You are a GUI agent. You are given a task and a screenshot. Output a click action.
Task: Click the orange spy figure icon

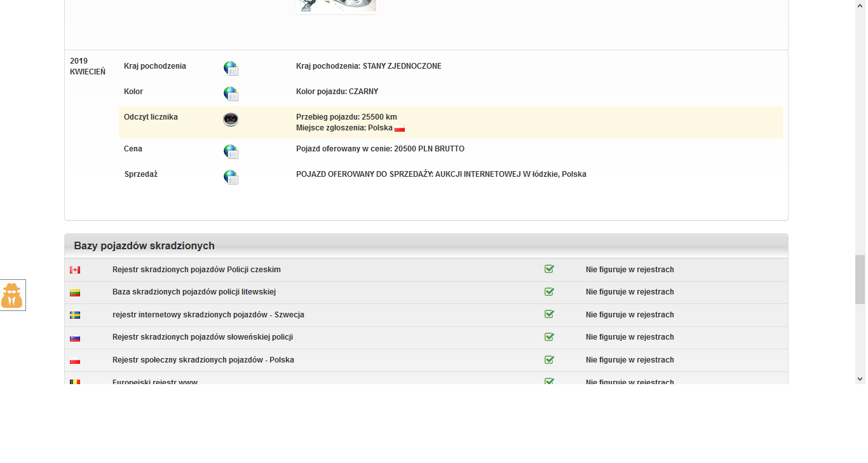click(12, 296)
